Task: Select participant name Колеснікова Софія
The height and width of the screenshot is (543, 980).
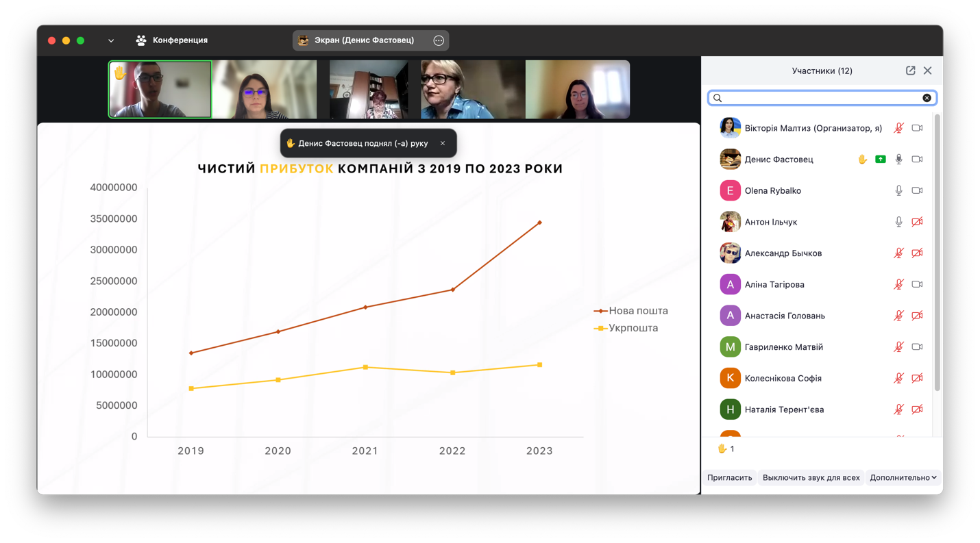Action: tap(783, 379)
